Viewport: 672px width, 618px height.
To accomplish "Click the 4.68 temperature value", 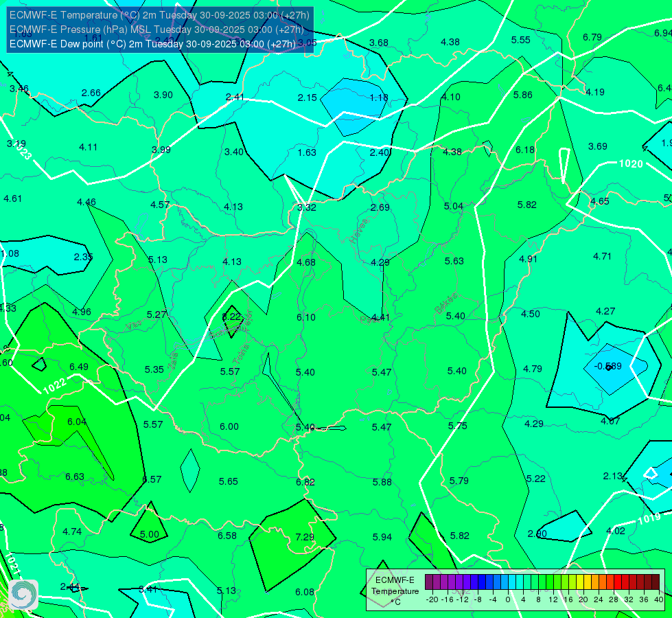I will click(306, 262).
